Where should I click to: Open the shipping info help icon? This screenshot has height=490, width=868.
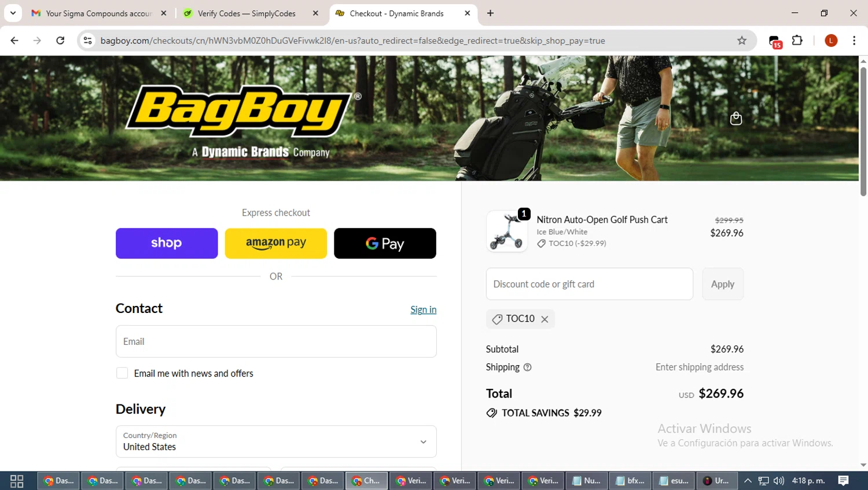[x=527, y=367]
